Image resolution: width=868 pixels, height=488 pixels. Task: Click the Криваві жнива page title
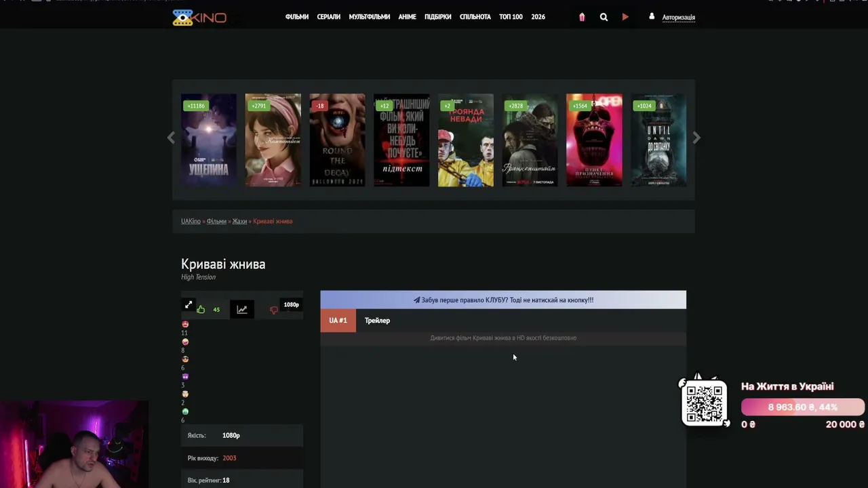coord(223,264)
